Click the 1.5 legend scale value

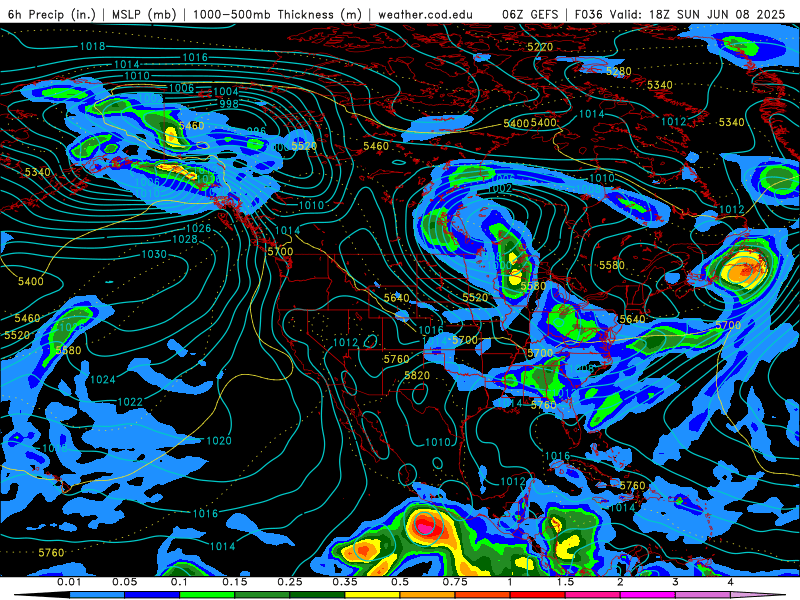(565, 582)
